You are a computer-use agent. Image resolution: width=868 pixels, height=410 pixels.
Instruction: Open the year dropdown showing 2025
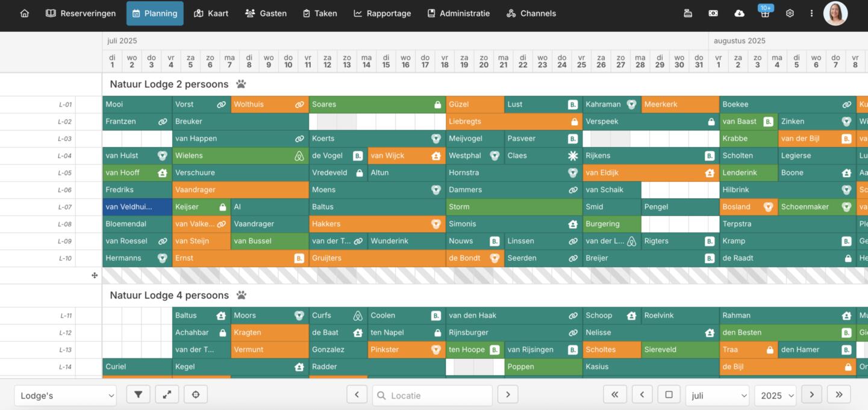(x=775, y=396)
